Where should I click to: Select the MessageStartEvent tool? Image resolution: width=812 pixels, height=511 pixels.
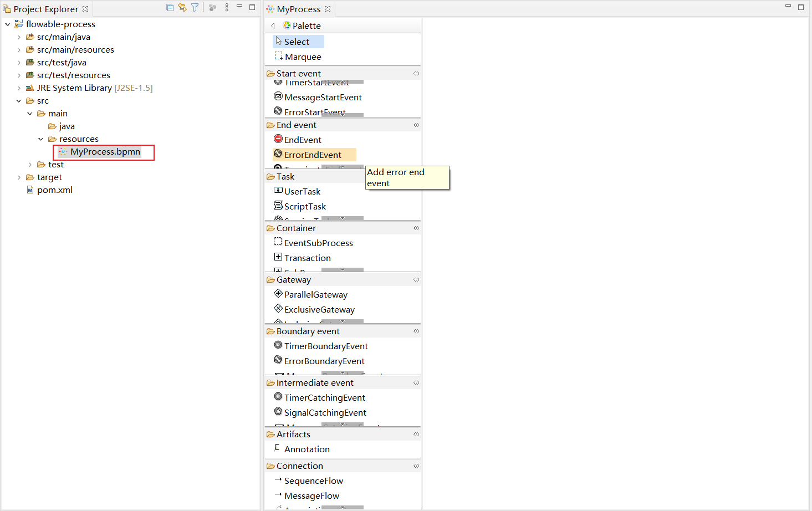(323, 97)
